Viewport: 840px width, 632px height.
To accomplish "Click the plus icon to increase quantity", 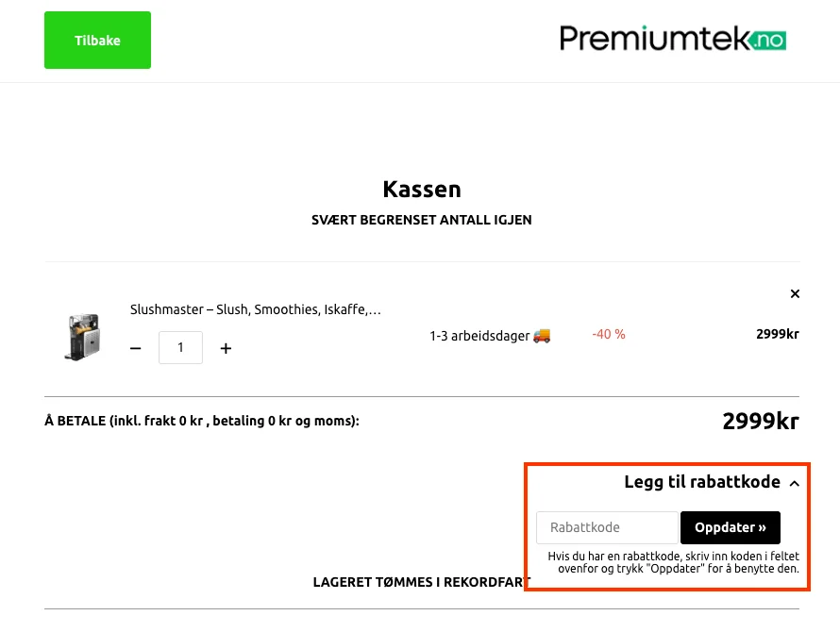I will click(x=226, y=348).
